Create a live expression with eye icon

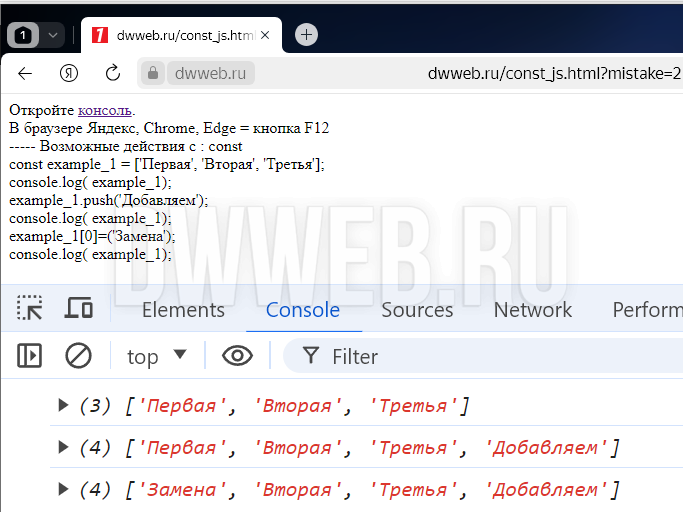(237, 356)
